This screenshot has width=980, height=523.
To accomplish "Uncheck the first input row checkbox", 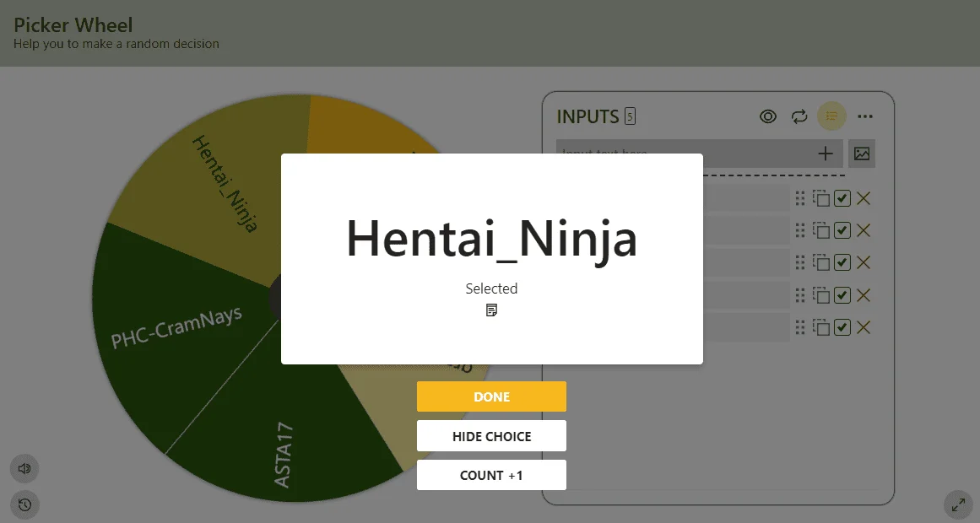I will pyautogui.click(x=842, y=199).
